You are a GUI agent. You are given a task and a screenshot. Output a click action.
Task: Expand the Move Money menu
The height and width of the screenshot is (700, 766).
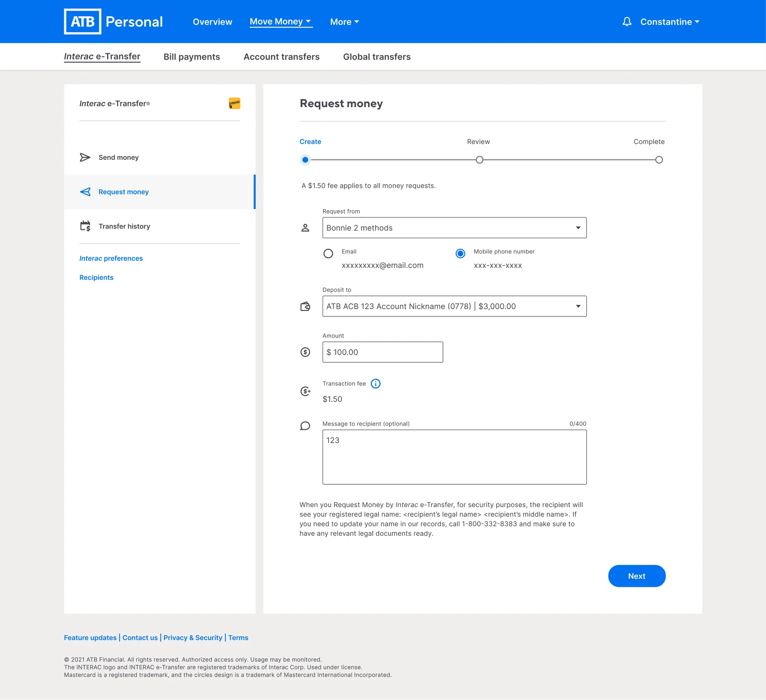(281, 22)
